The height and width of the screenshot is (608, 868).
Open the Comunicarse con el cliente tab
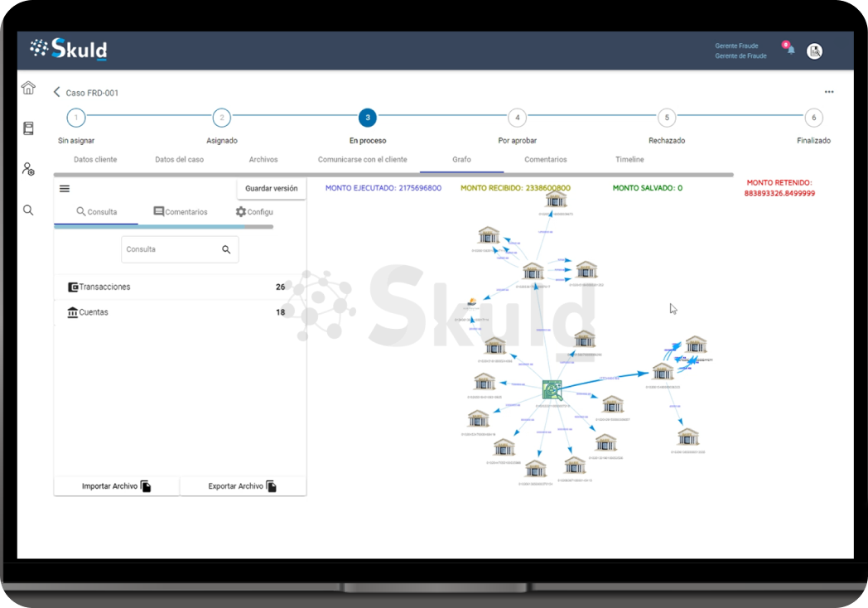(362, 159)
